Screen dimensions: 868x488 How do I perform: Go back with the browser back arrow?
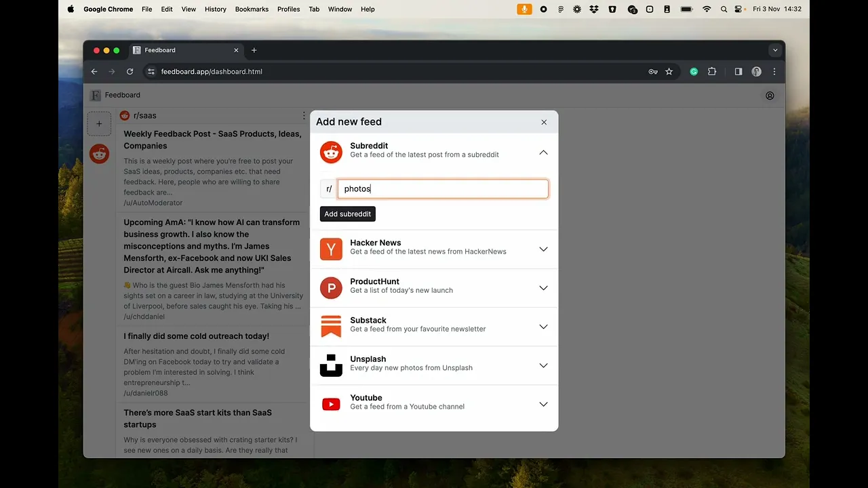tap(94, 71)
